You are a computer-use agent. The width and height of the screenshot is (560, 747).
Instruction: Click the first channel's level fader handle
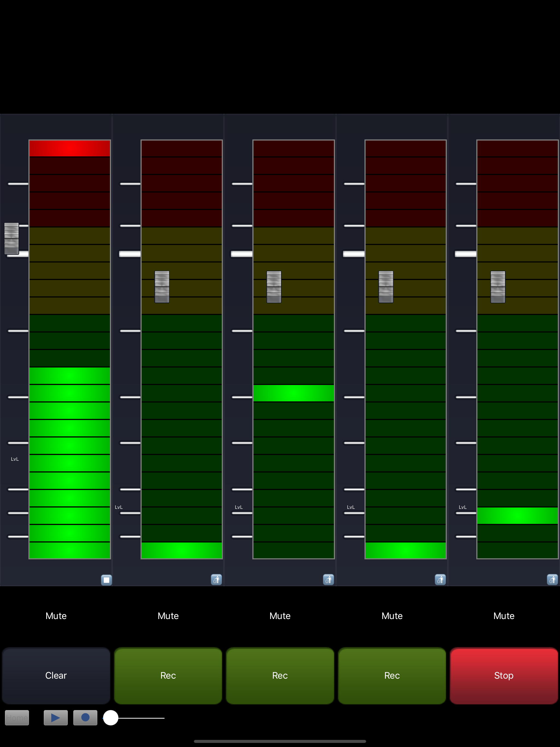click(11, 238)
